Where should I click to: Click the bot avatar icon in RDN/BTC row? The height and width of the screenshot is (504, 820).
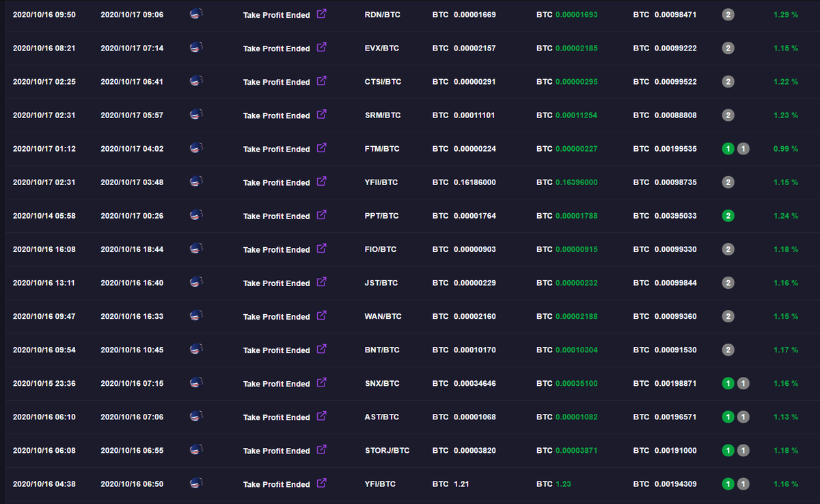point(196,14)
